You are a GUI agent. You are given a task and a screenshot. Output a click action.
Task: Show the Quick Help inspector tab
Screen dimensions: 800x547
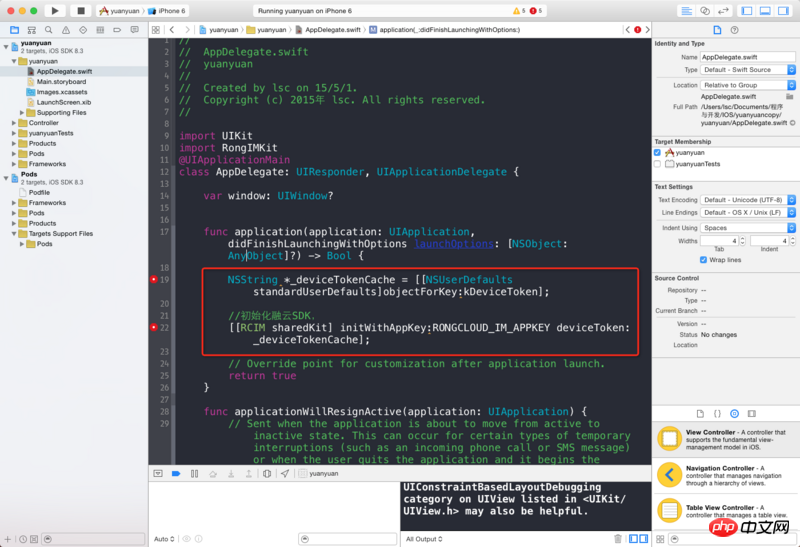(734, 30)
